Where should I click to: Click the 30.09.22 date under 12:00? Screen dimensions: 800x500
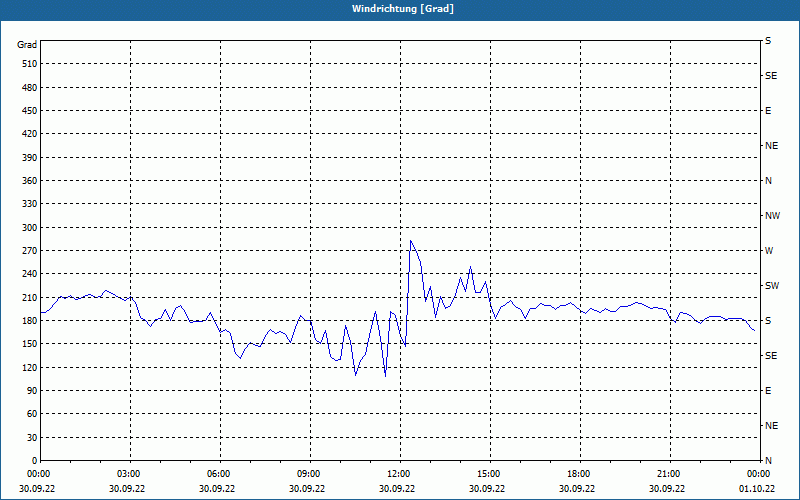[x=397, y=489]
